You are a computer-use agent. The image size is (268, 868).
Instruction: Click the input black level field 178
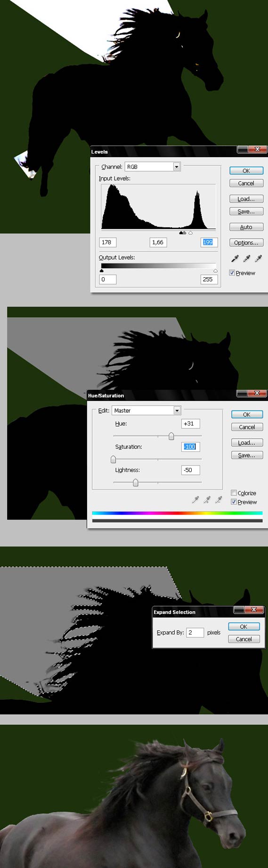[x=108, y=242]
